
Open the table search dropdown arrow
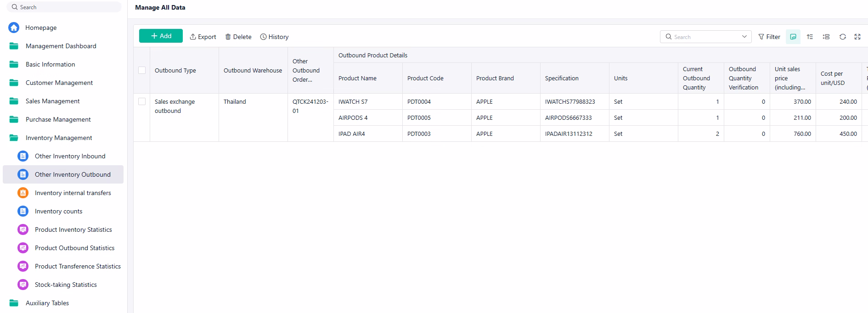744,37
